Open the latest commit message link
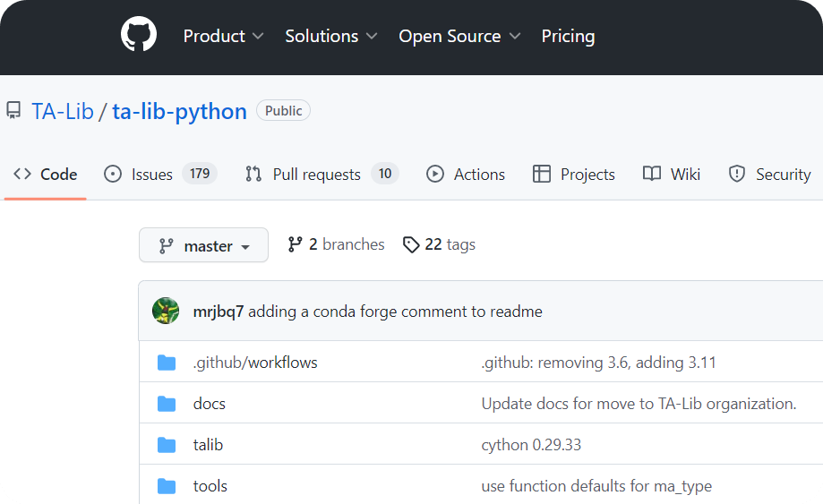 [395, 312]
